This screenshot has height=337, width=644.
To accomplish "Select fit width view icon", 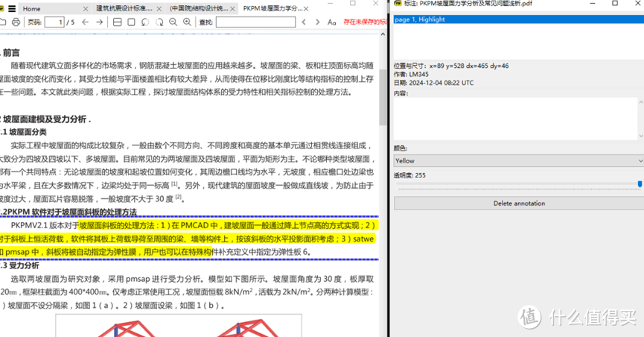I will (x=117, y=22).
